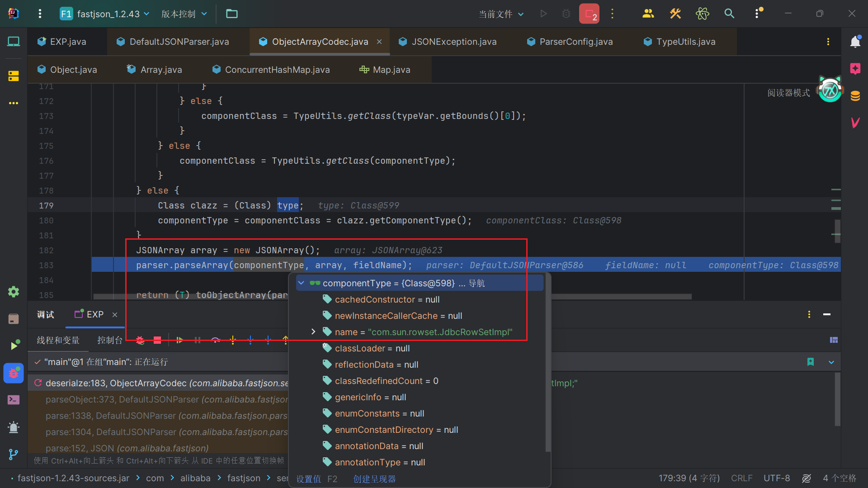Open fastjson_1.2.43 project dropdown
Viewport: 868px width, 488px height.
point(105,14)
